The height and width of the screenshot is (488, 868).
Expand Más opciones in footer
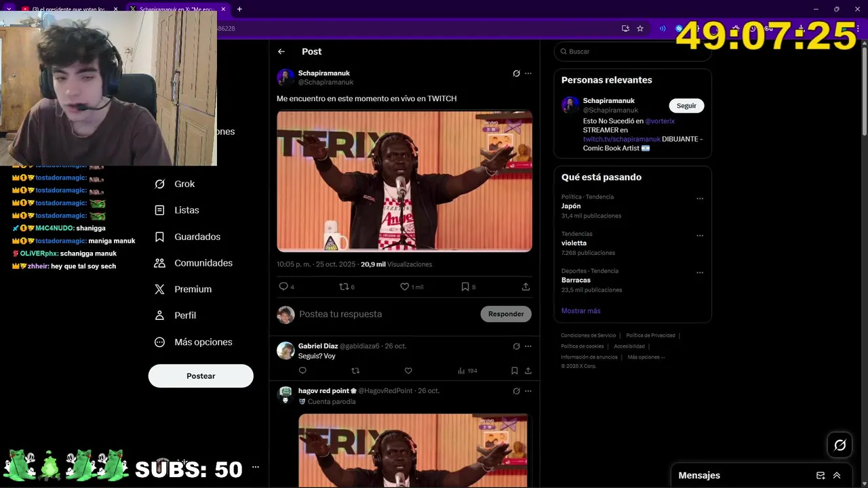[646, 357]
